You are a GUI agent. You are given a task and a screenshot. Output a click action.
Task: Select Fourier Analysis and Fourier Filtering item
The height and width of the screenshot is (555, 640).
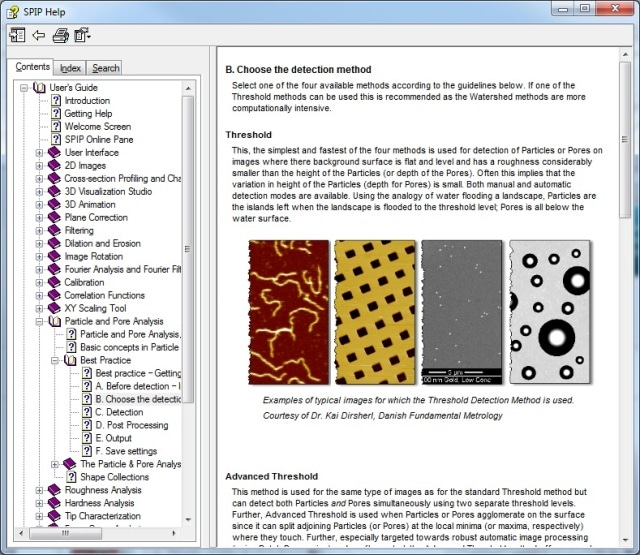coord(122,269)
